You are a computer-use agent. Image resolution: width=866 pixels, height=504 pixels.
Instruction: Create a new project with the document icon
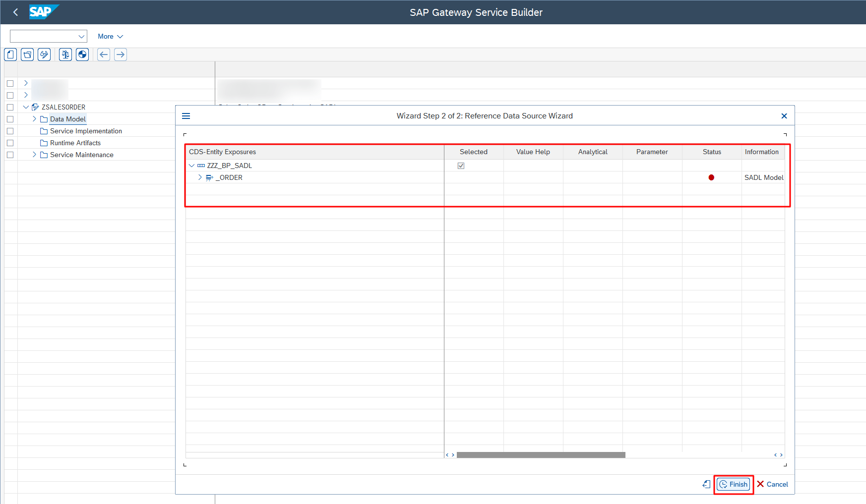point(11,55)
